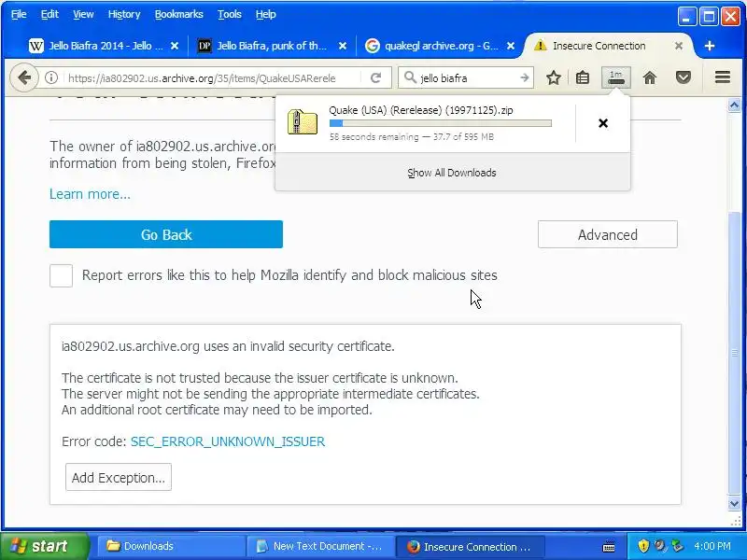747x560 pixels.
Task: Click the download progress bar
Action: coord(441,123)
